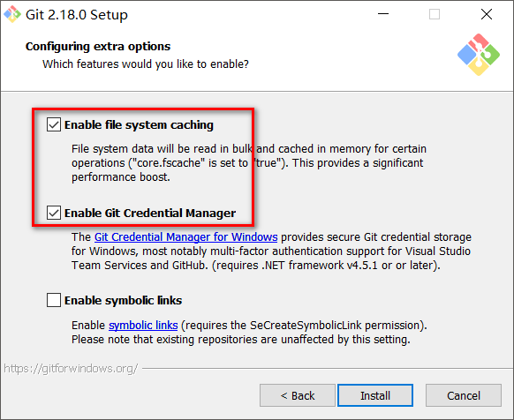Click the gitforwindows.org URL text
The width and height of the screenshot is (514, 420).
(71, 369)
